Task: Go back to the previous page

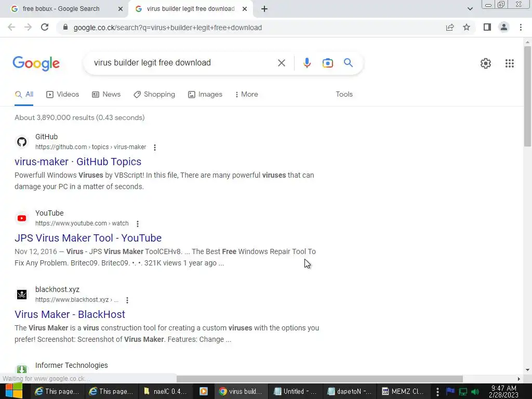Action: (x=11, y=28)
